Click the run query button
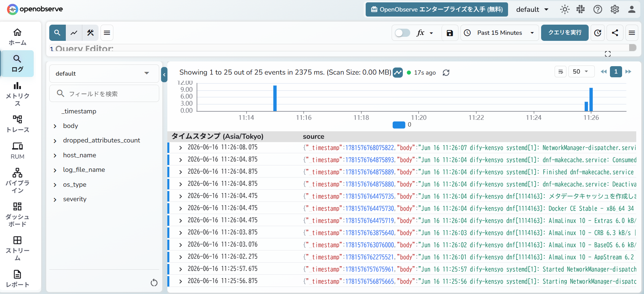Viewport: 644px width, 294px height. point(565,33)
